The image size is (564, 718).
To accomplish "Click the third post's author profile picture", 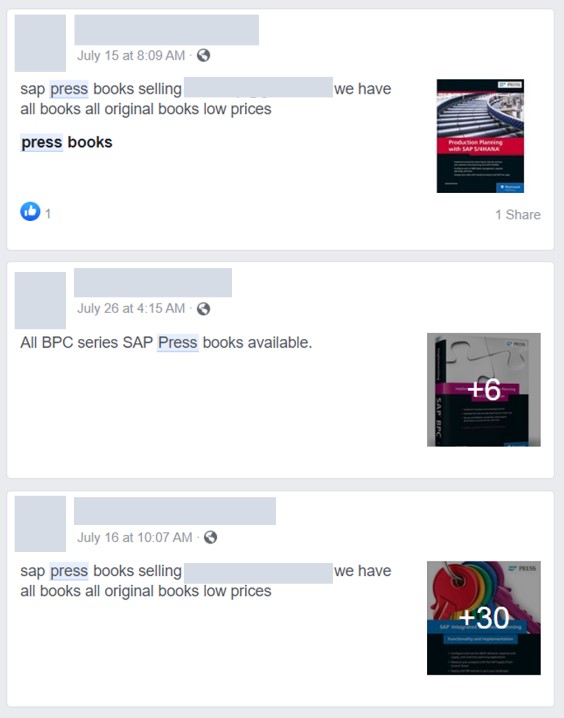I will (40, 524).
